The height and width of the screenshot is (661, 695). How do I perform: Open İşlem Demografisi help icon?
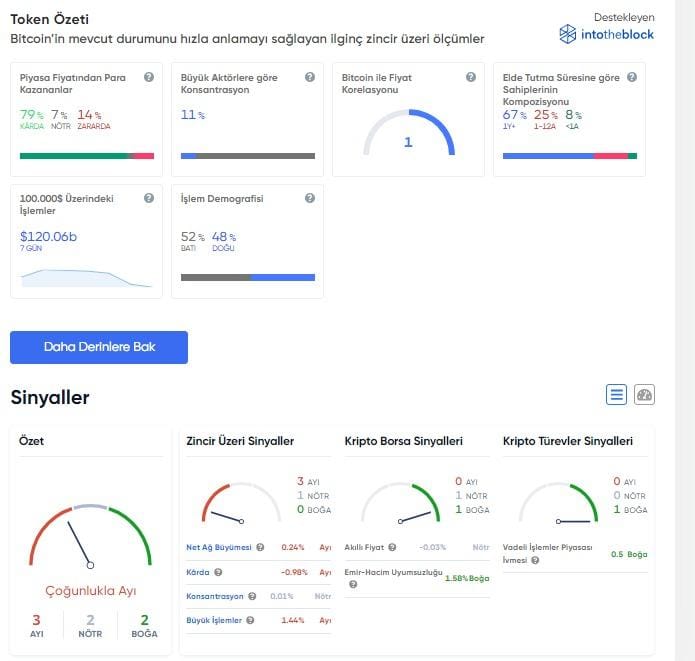310,198
